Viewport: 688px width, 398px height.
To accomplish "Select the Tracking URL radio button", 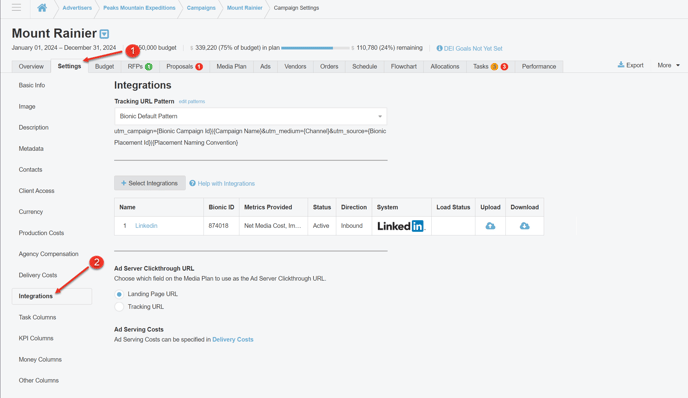I will coord(119,307).
